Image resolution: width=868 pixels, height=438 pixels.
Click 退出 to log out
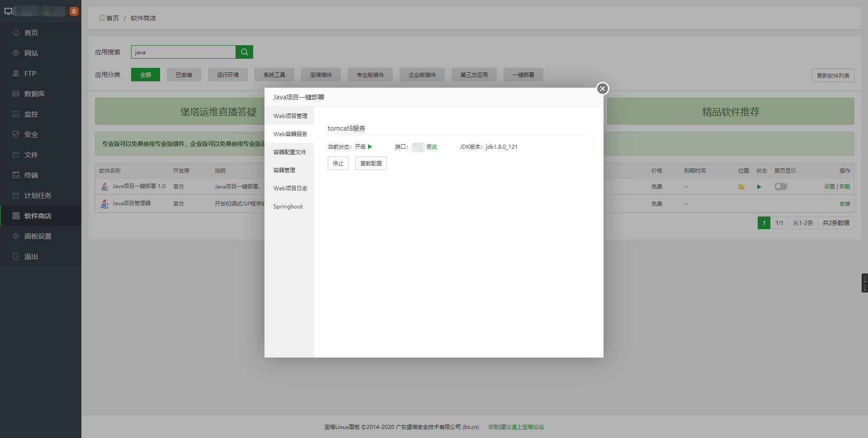tap(41, 256)
